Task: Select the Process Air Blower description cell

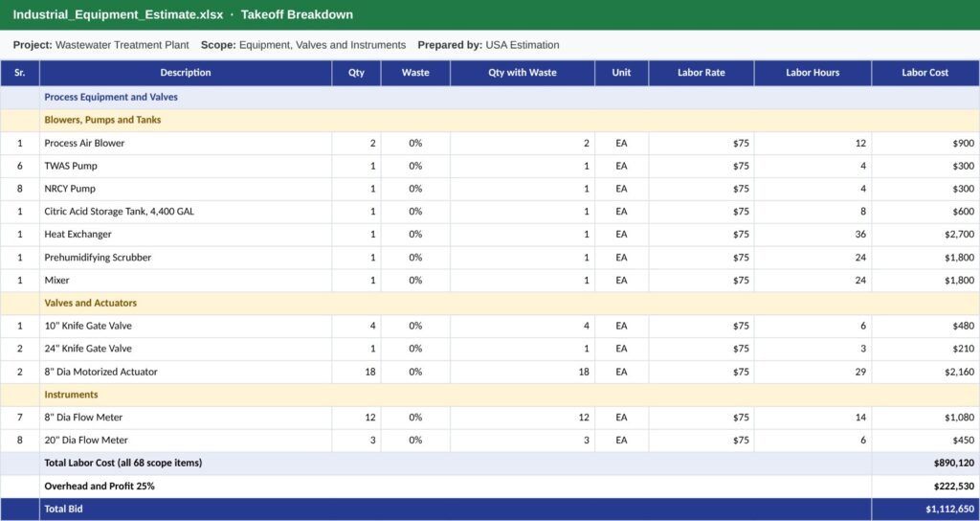Action: point(186,144)
